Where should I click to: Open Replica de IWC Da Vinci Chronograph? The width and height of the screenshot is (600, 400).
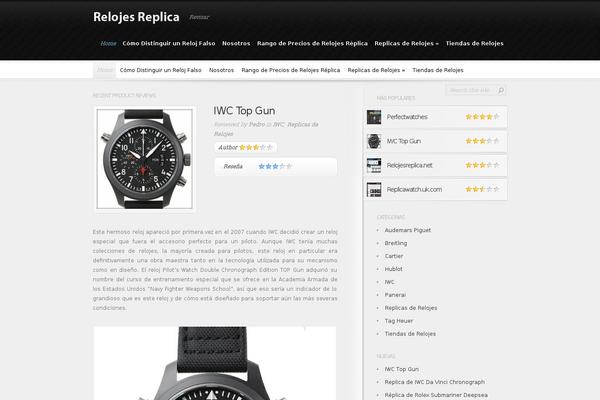(435, 382)
